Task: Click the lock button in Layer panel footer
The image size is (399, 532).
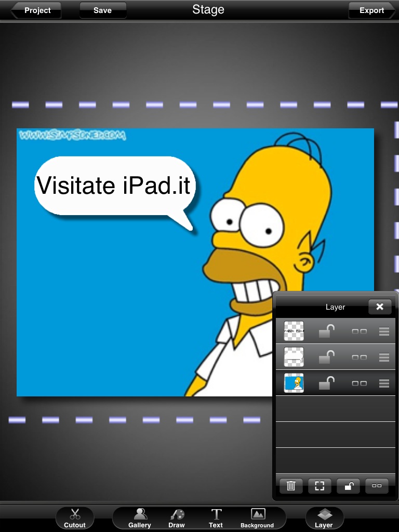Action: pyautogui.click(x=348, y=486)
